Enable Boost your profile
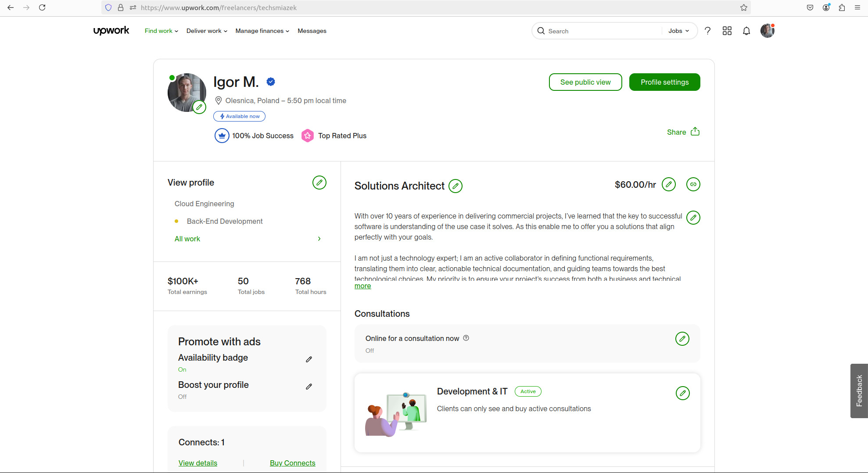 [x=309, y=386]
